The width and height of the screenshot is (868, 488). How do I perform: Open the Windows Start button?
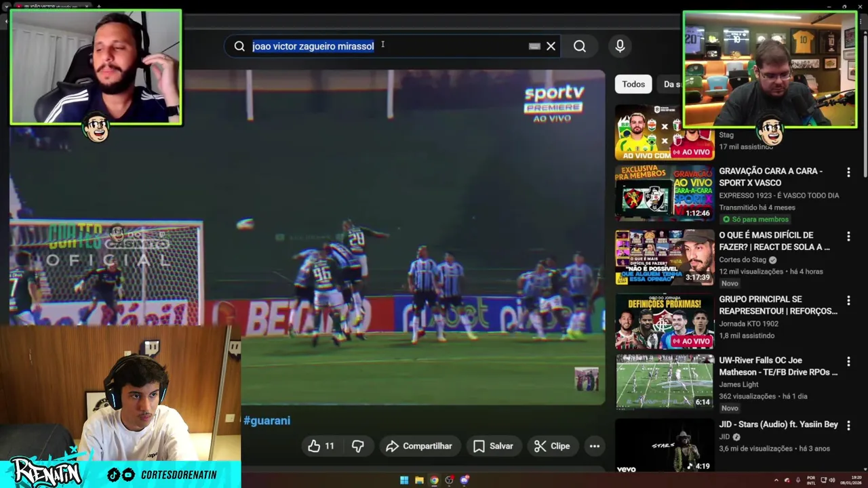404,480
